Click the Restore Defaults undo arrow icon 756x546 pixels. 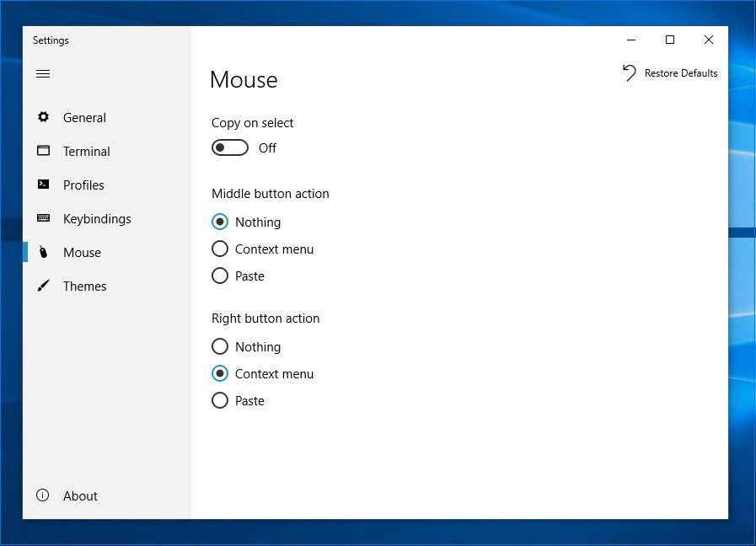click(x=630, y=73)
